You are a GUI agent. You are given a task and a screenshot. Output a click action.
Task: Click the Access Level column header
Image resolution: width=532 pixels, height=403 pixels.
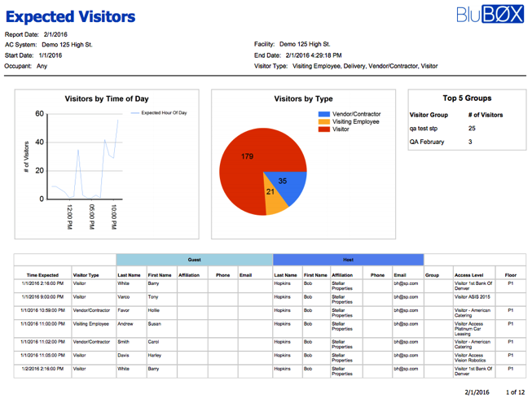pos(468,275)
